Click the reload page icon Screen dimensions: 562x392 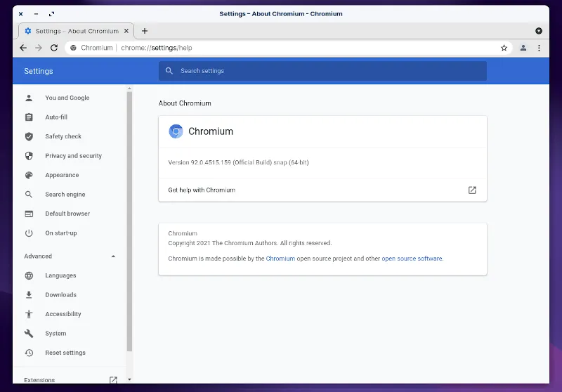click(54, 48)
